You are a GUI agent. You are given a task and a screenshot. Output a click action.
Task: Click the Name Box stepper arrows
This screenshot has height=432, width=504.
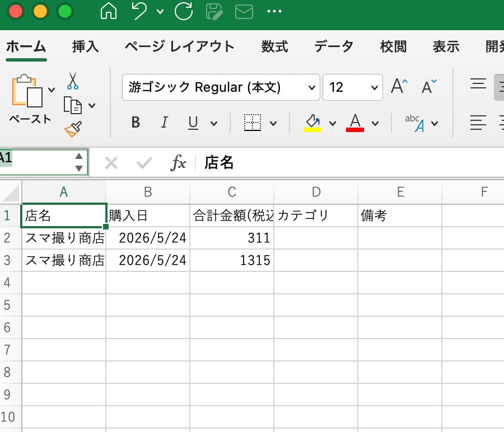click(x=79, y=162)
